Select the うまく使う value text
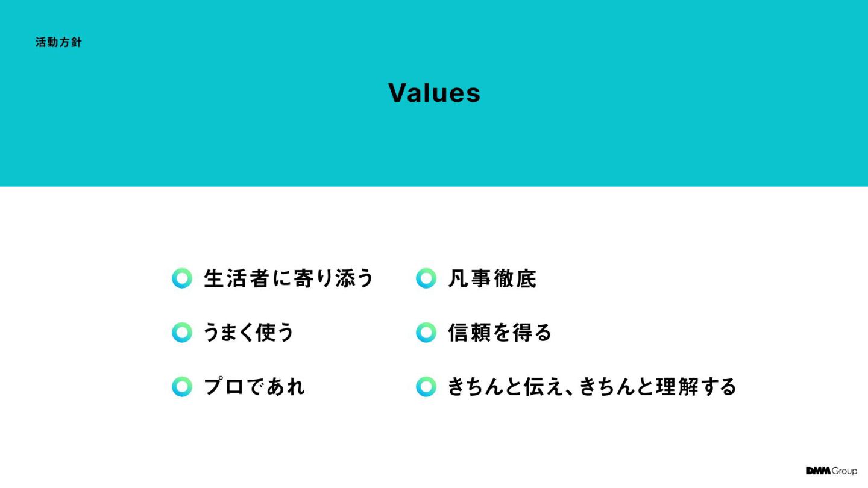 click(249, 332)
